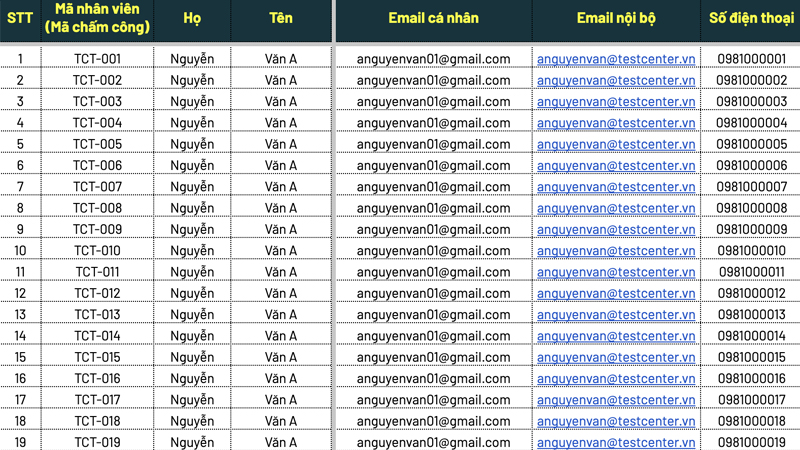Select the STT cell numbered 19
This screenshot has width=800, height=450.
pyautogui.click(x=20, y=442)
